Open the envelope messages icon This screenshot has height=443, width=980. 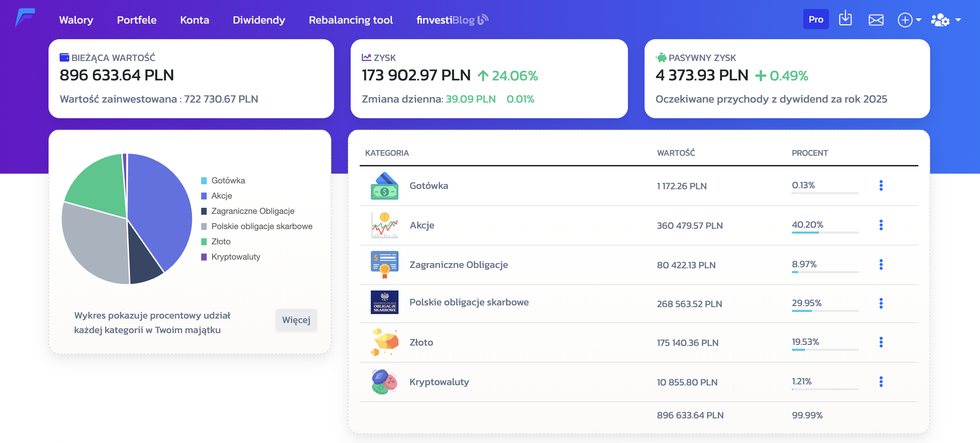875,20
